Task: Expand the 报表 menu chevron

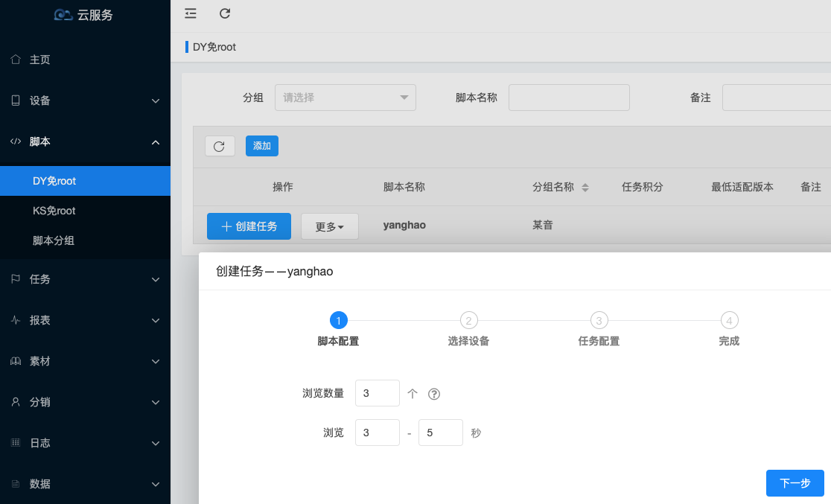Action: [156, 321]
